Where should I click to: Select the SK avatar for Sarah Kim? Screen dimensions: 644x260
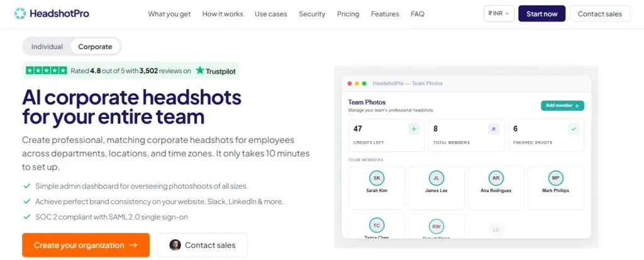377,178
